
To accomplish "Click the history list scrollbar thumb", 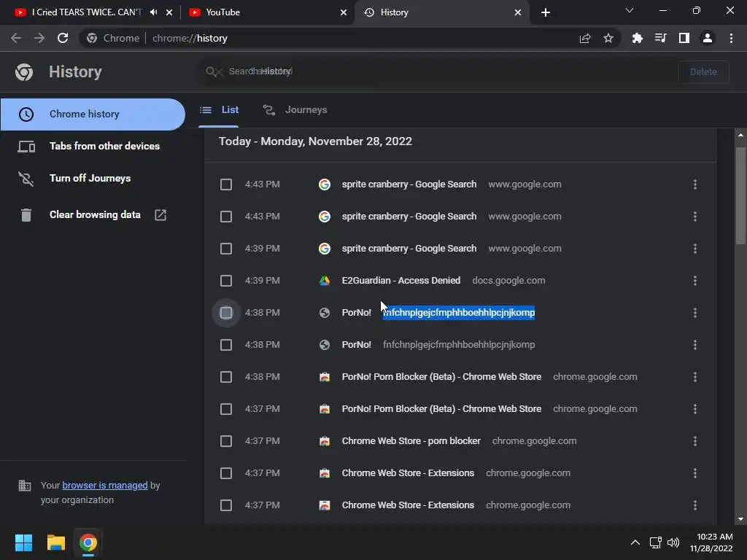I will [x=740, y=195].
